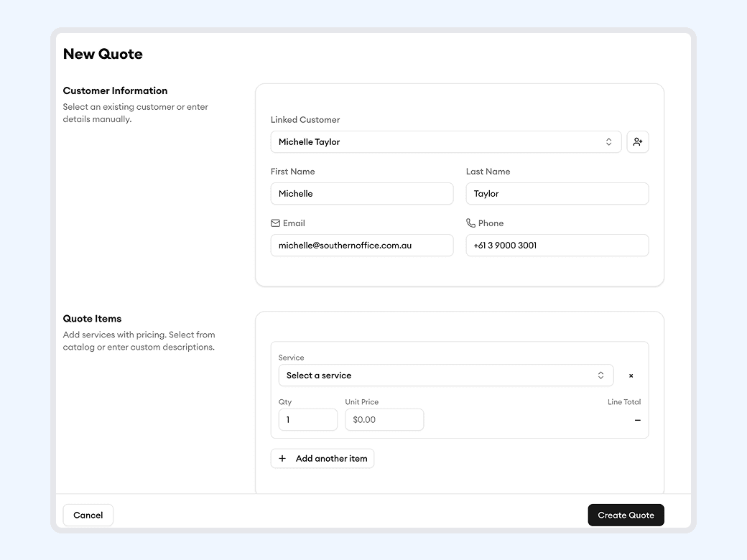This screenshot has height=560, width=747.
Task: Click the Phone field showing +61 3 9000 3001
Action: click(557, 245)
